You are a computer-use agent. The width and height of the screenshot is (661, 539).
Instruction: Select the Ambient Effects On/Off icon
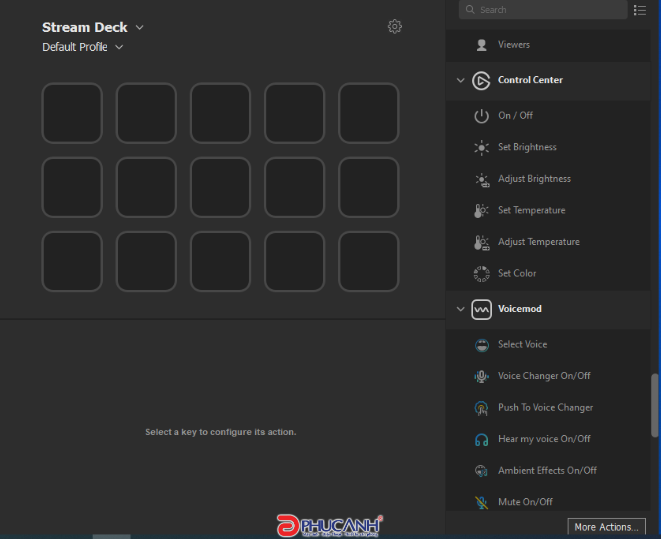point(481,471)
